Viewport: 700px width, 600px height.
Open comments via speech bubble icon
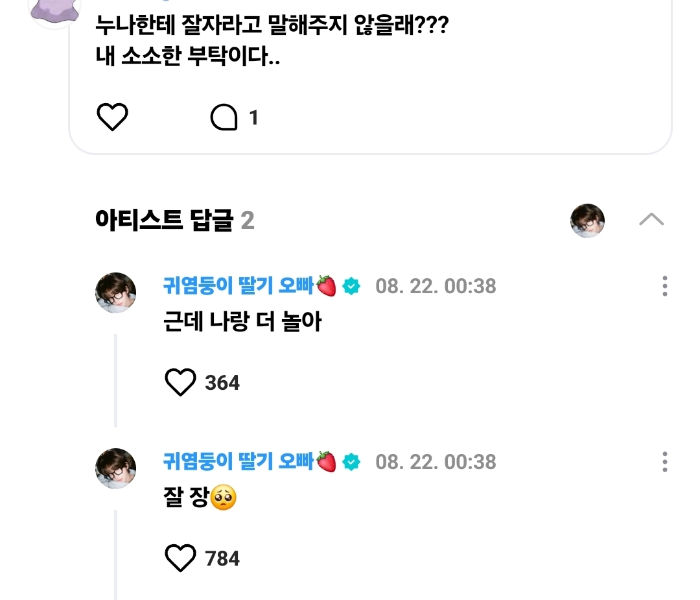pyautogui.click(x=224, y=117)
